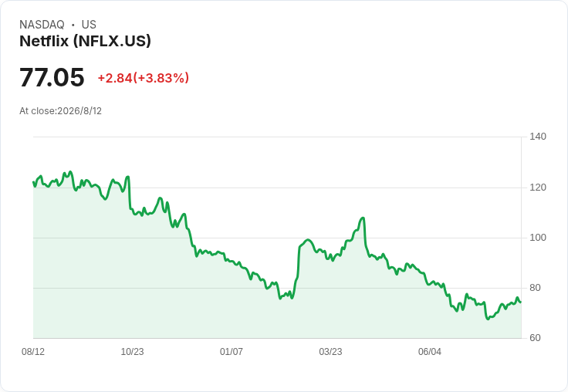This screenshot has width=568, height=392.
Task: Click the first point on the price line
Action: coord(33,182)
